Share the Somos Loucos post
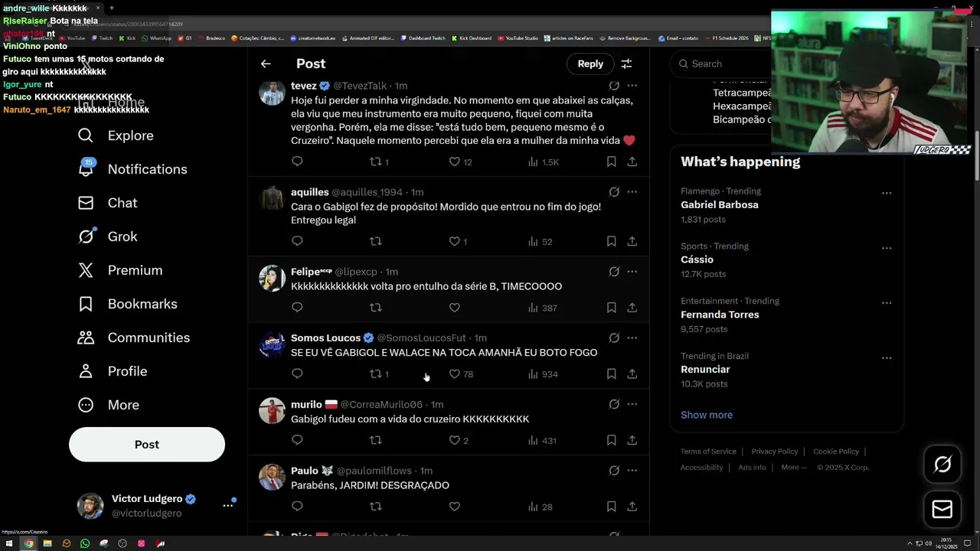This screenshot has width=980, height=551. click(x=632, y=374)
